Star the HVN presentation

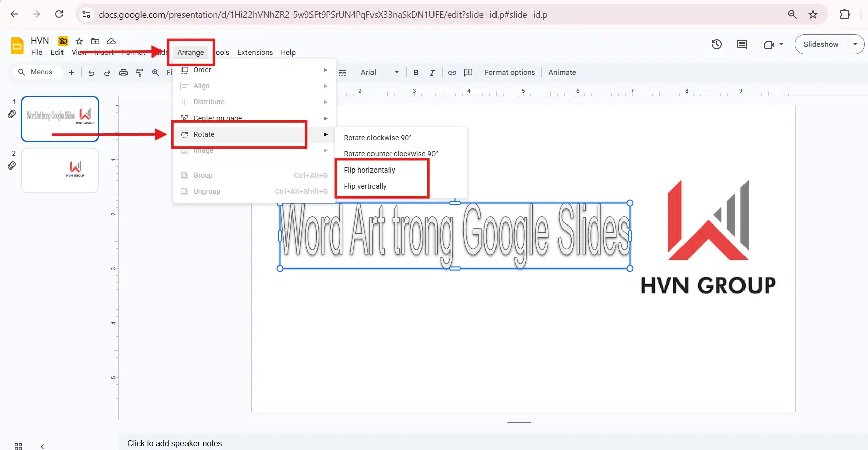tap(79, 41)
